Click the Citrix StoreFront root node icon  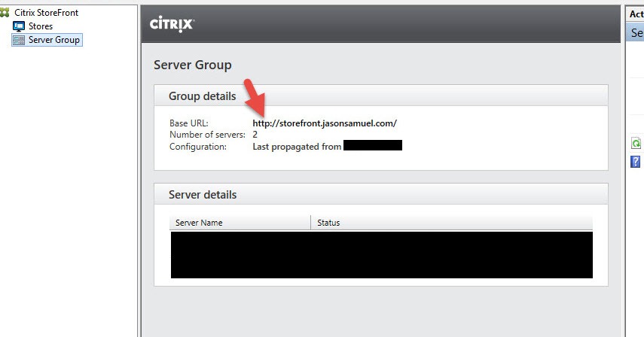(x=5, y=13)
